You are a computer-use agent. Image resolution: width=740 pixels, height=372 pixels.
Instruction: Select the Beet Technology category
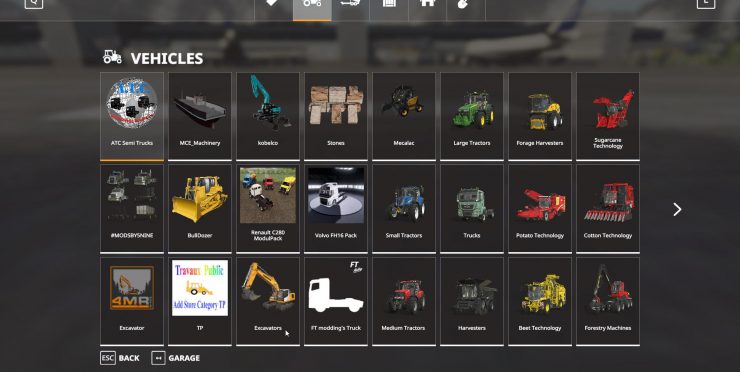tap(539, 301)
